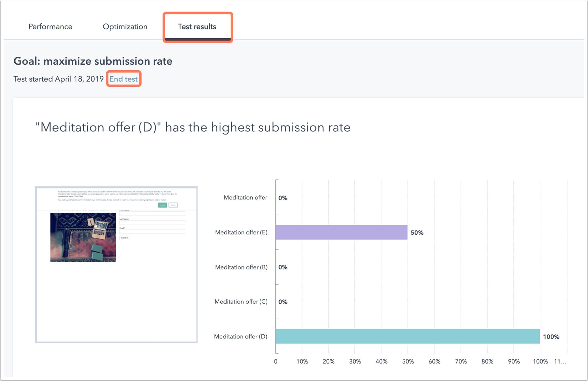This screenshot has height=381, width=588.
Task: Click the Meditation offer (E) axis label
Action: pos(241,232)
